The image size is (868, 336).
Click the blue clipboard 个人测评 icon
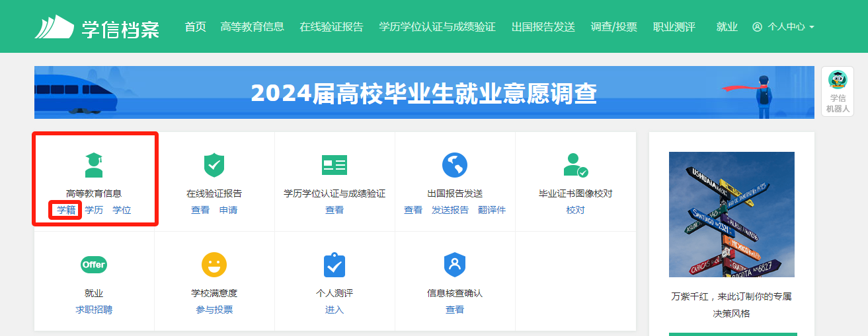pyautogui.click(x=335, y=265)
